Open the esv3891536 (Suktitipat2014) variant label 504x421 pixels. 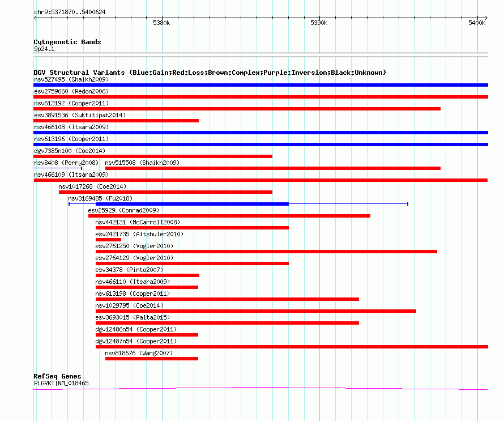tap(80, 115)
